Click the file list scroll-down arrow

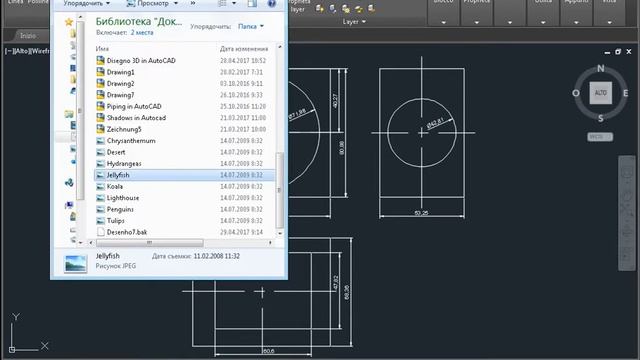point(280,233)
